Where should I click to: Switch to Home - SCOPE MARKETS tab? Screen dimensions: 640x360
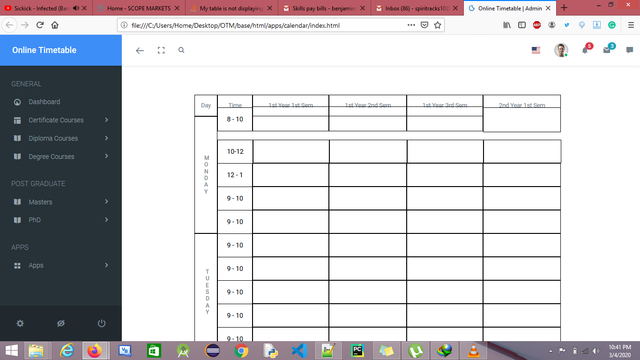pos(139,8)
